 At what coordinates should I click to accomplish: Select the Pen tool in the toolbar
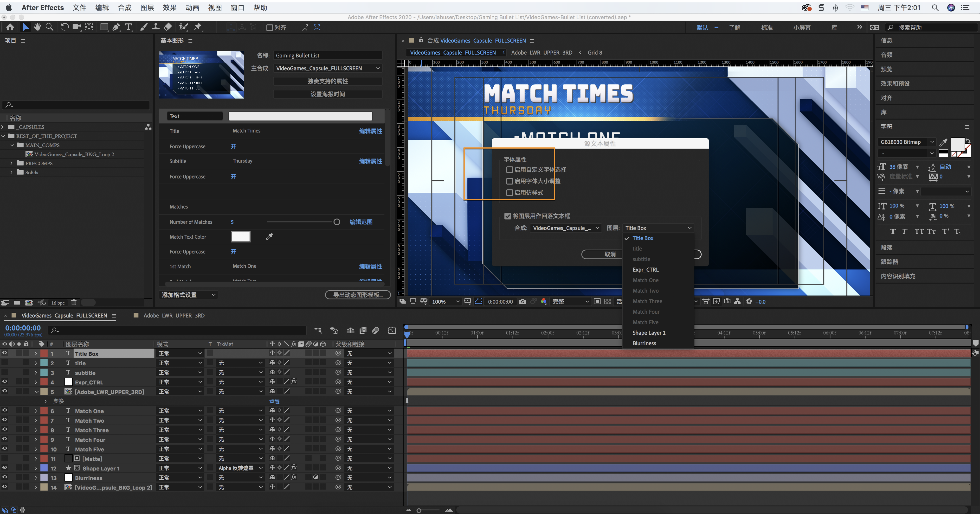[x=116, y=27]
